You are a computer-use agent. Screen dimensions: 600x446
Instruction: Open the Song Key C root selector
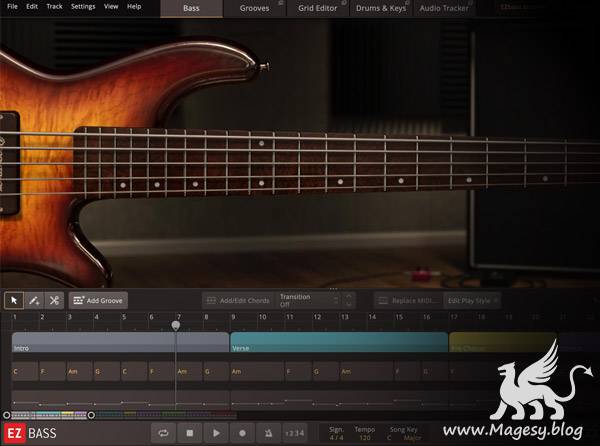[389, 438]
